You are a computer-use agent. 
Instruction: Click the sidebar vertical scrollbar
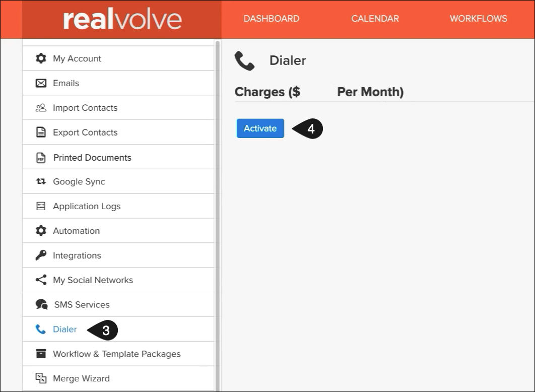coord(218,202)
